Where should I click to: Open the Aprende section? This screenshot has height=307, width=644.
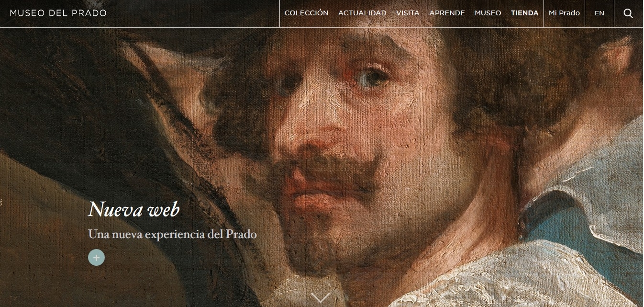click(447, 13)
